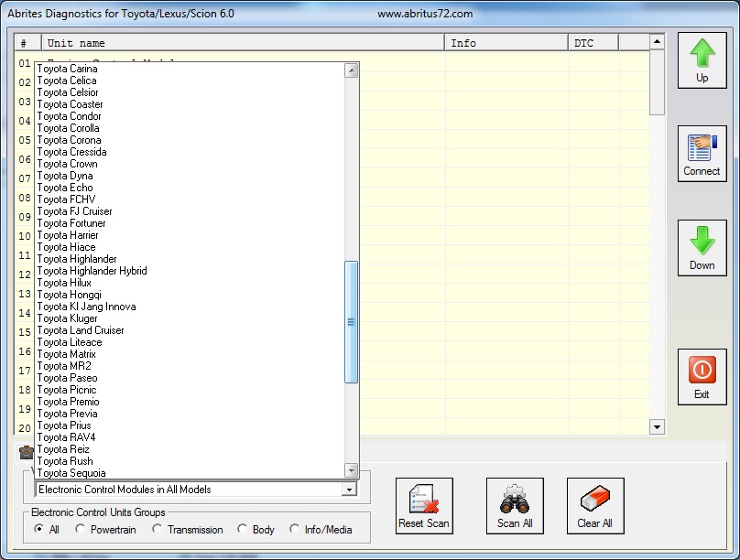Click the red Exit power icon

702,370
